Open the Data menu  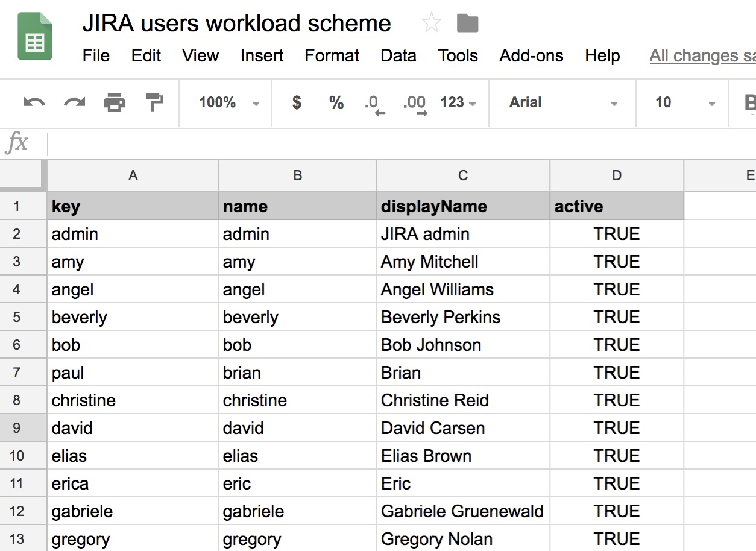398,56
